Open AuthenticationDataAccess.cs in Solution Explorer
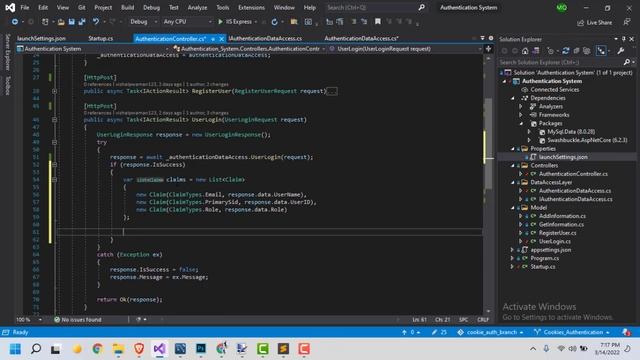640x360 pixels. (x=575, y=191)
